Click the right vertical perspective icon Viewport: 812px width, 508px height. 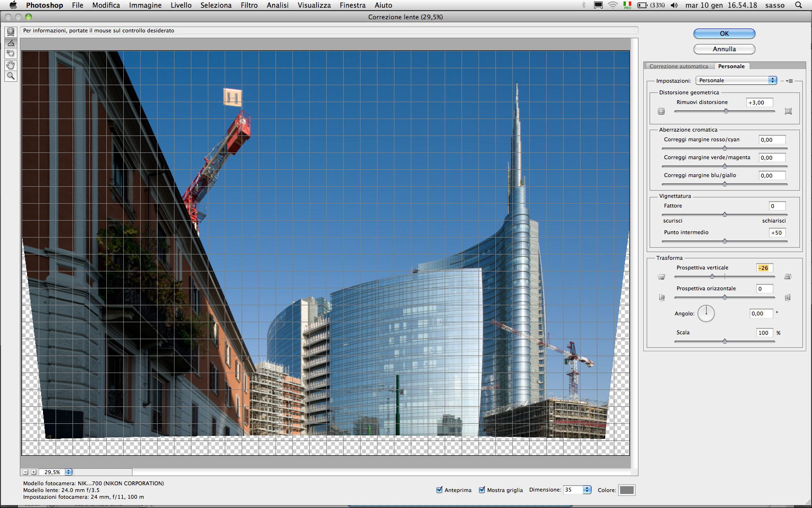pyautogui.click(x=788, y=277)
